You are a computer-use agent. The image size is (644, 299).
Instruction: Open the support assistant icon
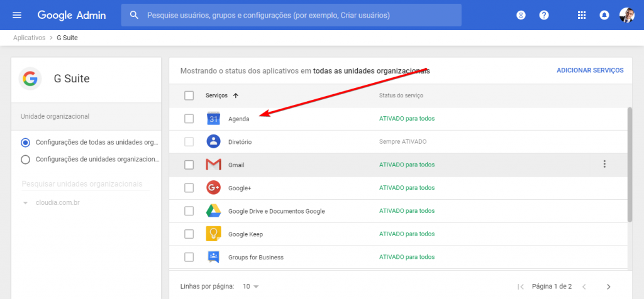[521, 15]
